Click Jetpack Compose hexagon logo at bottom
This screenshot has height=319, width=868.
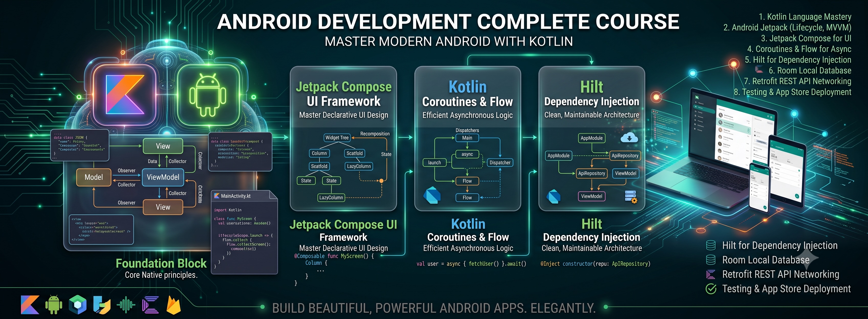click(x=78, y=305)
